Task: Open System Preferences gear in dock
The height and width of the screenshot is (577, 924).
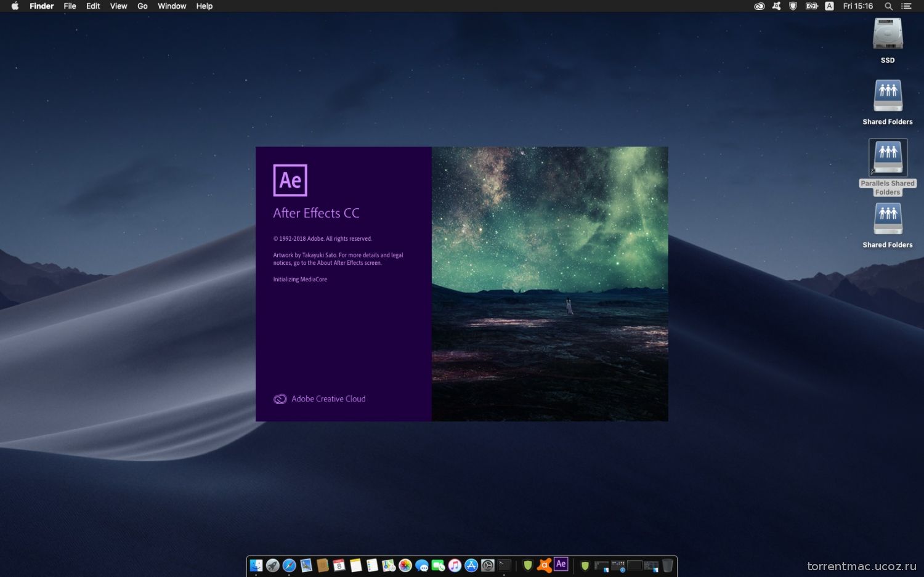Action: pyautogui.click(x=488, y=565)
